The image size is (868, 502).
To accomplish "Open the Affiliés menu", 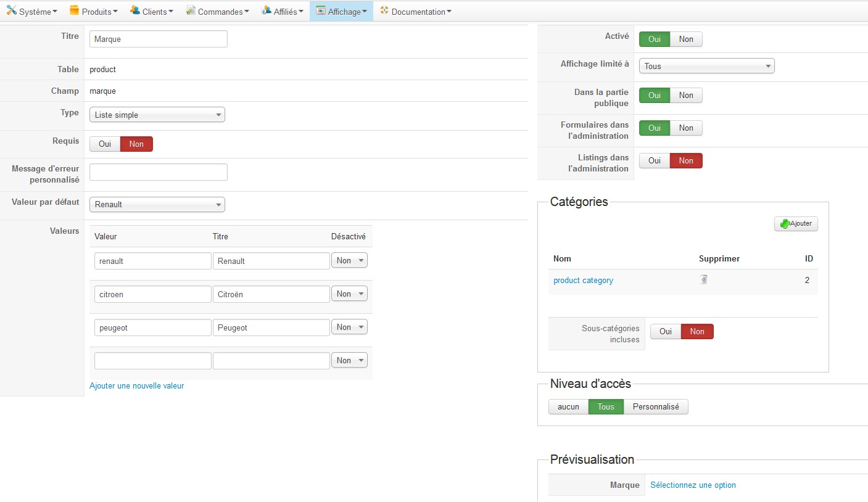I will 283,11.
